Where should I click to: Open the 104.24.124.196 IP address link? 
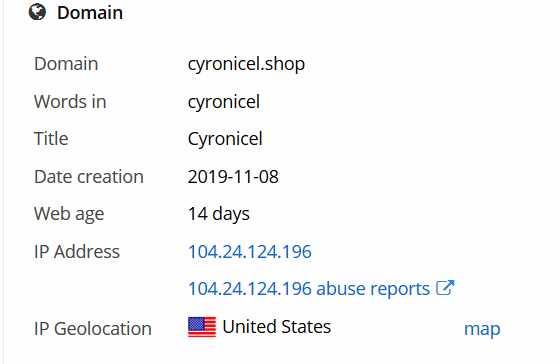(250, 251)
